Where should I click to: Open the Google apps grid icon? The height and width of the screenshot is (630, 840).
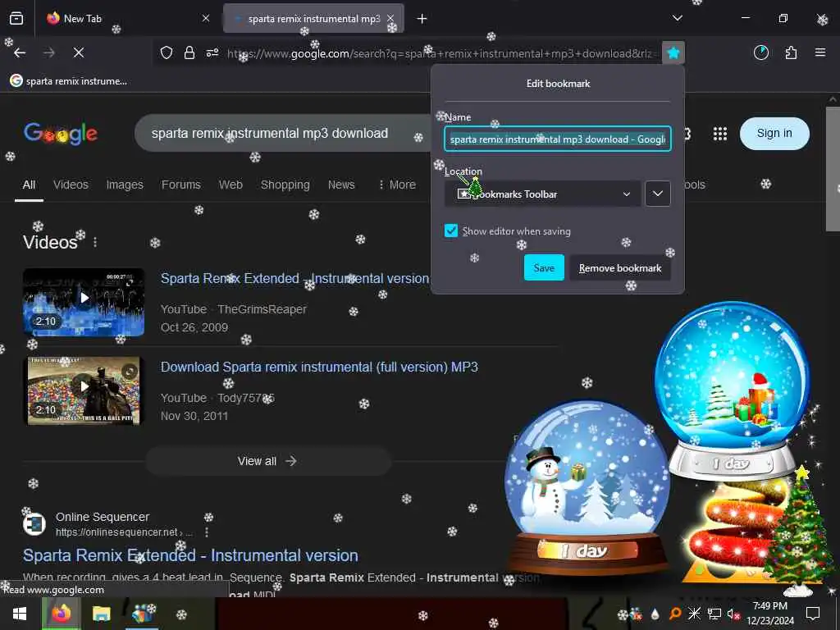(720, 134)
